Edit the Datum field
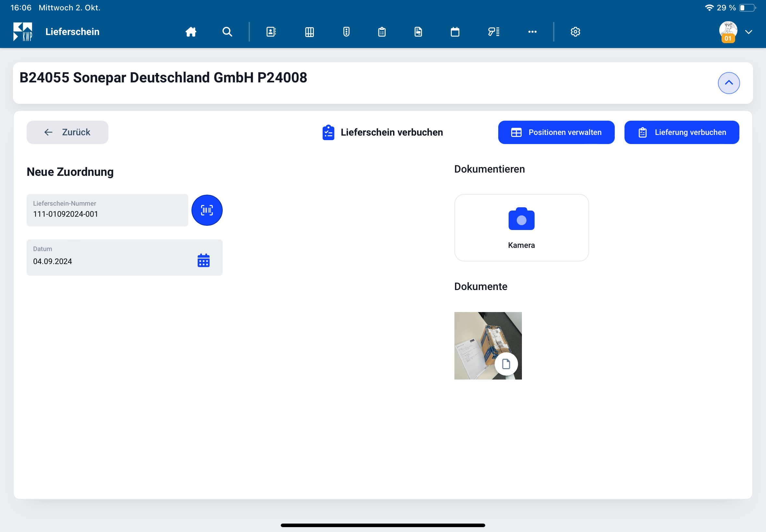Image resolution: width=766 pixels, height=532 pixels. (124, 257)
